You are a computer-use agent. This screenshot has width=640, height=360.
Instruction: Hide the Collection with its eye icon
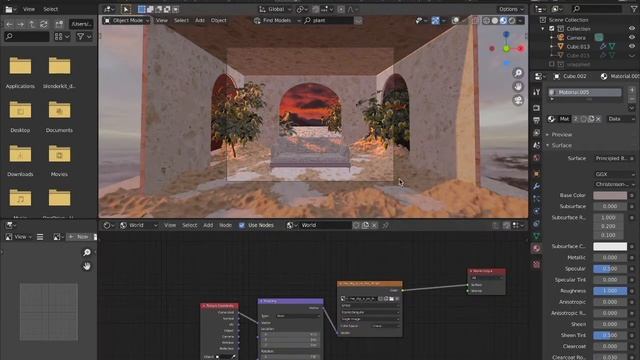pos(632,29)
